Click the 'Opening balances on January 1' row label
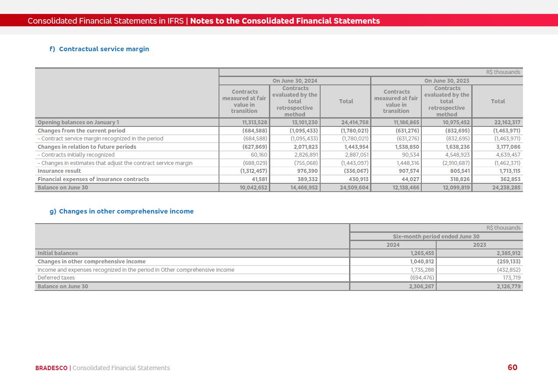558x392 pixels. [x=78, y=122]
